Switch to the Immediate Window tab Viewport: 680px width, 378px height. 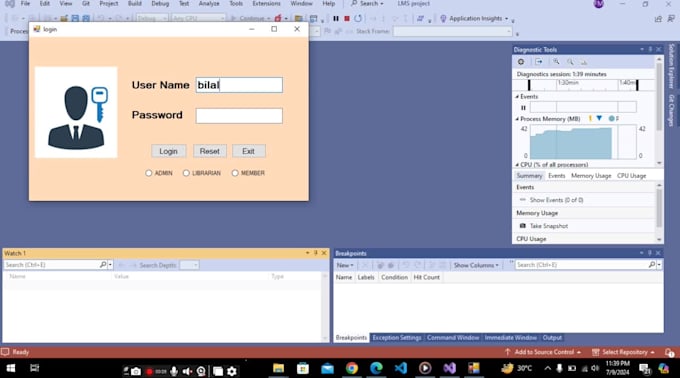(510, 338)
